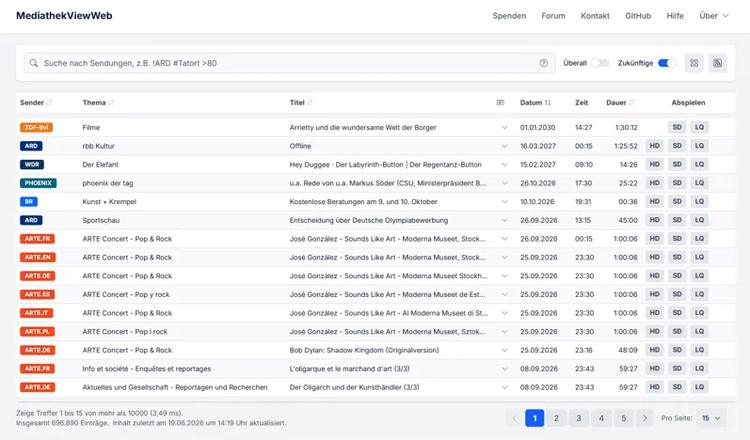
Task: Play Sportschau entry in SD
Action: coord(677,220)
